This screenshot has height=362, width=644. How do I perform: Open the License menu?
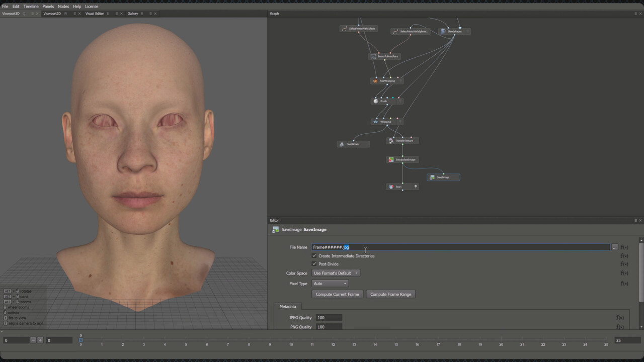click(x=92, y=7)
